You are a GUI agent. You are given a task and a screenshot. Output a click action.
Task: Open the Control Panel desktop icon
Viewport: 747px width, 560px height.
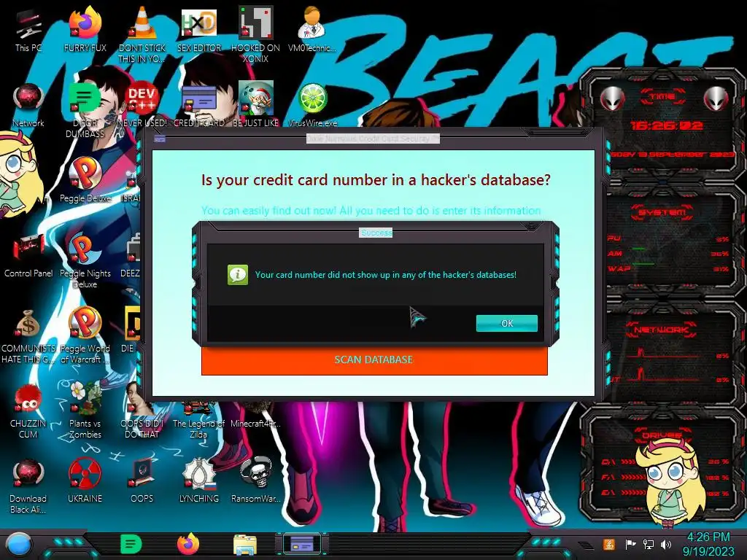click(x=28, y=256)
